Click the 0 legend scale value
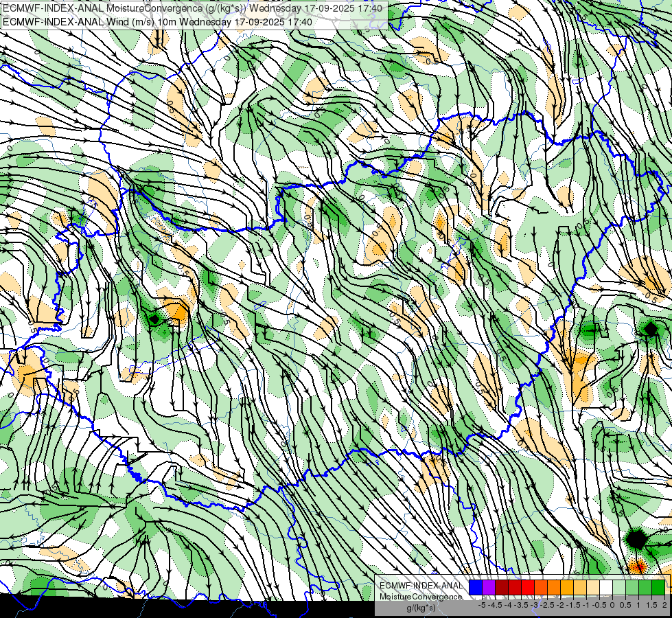Image resolution: width=672 pixels, height=618 pixels. click(x=612, y=605)
